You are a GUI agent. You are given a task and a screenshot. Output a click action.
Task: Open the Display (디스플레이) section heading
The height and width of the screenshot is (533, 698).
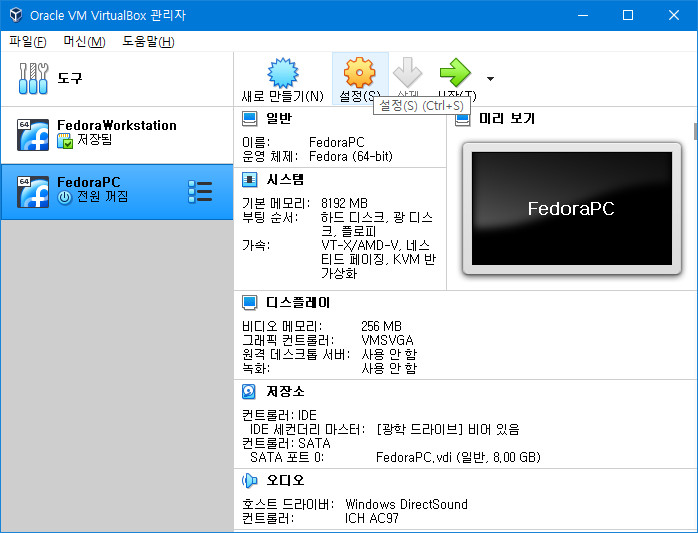click(298, 302)
